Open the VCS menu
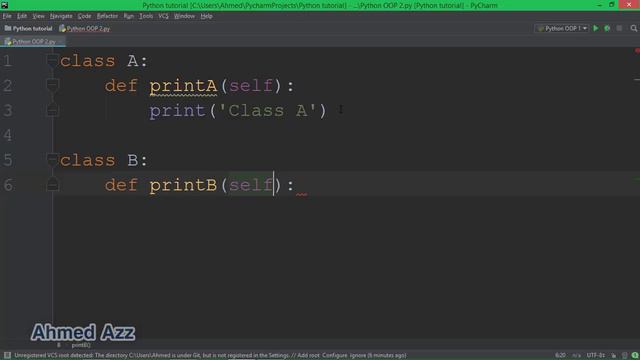 click(x=163, y=16)
